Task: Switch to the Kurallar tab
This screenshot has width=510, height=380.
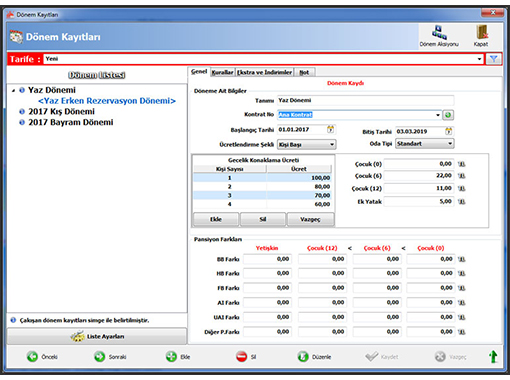Action: click(x=222, y=72)
